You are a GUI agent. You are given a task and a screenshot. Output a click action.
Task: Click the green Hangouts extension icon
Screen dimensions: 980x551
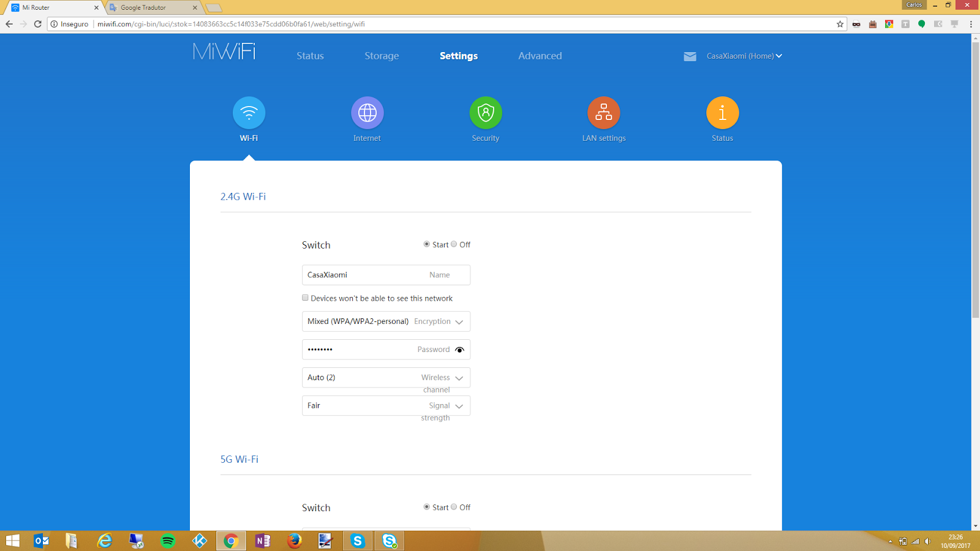click(x=921, y=24)
